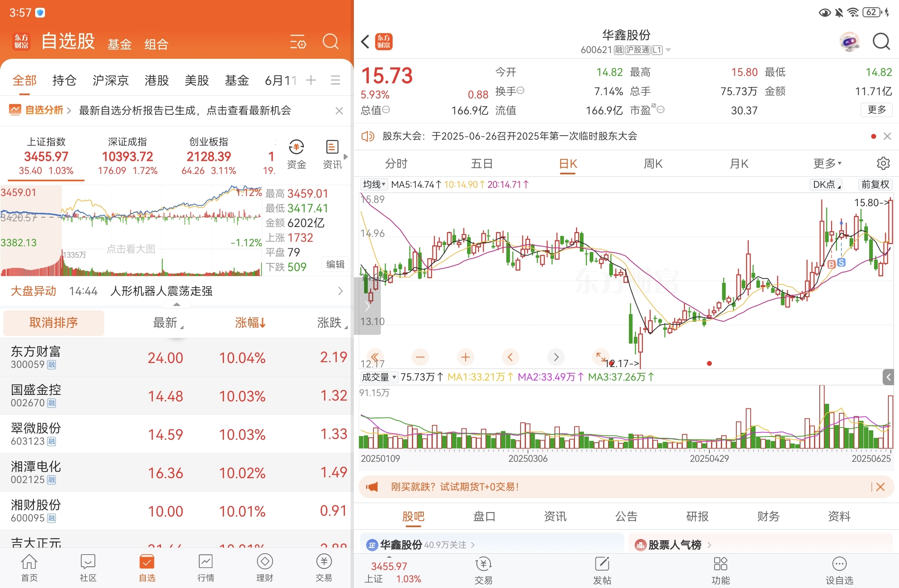The height and width of the screenshot is (588, 899).
Task: Open 行情 market icon in bottom bar
Action: (206, 568)
